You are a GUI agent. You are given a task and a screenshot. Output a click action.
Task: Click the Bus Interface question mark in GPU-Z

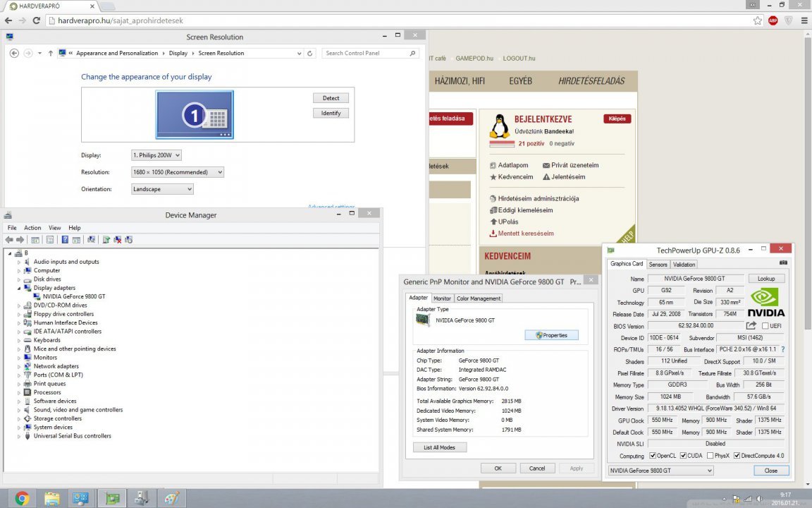click(x=782, y=349)
